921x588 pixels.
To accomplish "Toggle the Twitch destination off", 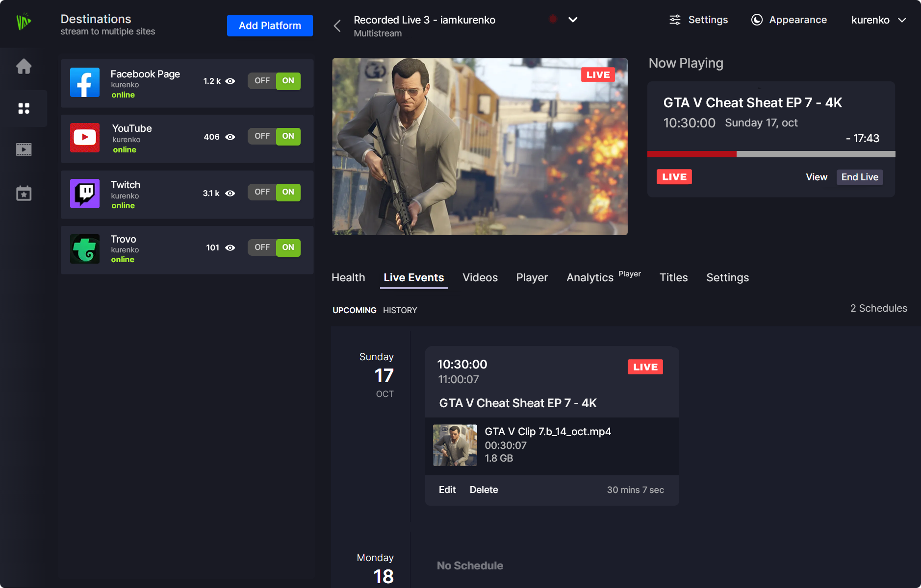I will coord(262,192).
